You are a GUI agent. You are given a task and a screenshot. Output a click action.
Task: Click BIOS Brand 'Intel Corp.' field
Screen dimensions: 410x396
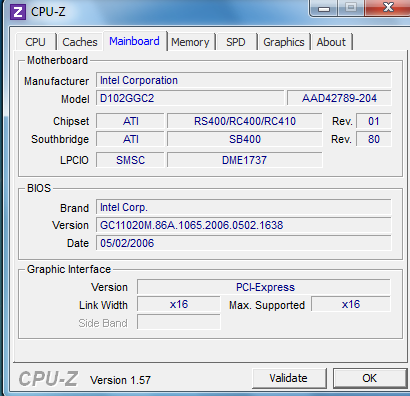244,207
